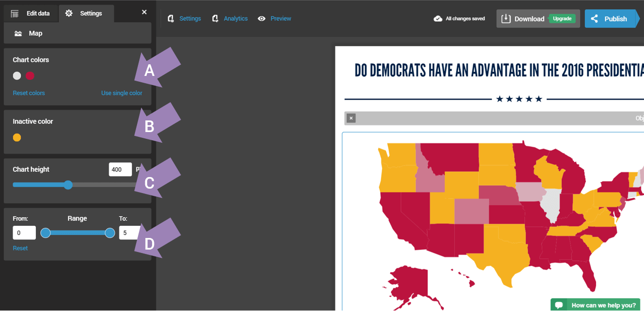This screenshot has height=311, width=644.
Task: Click the Inactive color label
Action: [x=33, y=121]
